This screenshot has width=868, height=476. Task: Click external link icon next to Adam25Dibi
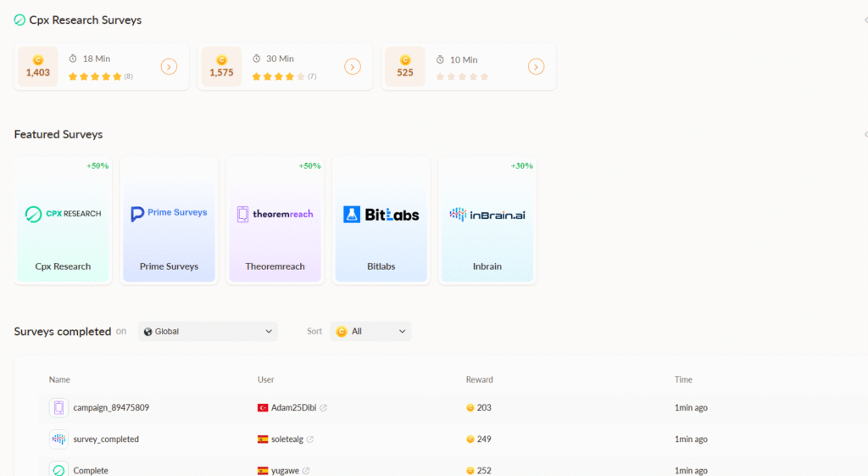tap(323, 407)
